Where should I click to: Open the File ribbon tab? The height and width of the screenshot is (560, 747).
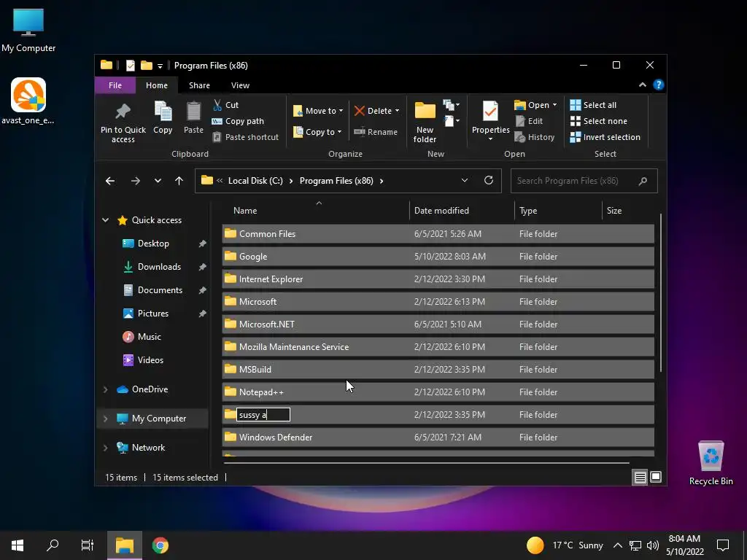115,85
